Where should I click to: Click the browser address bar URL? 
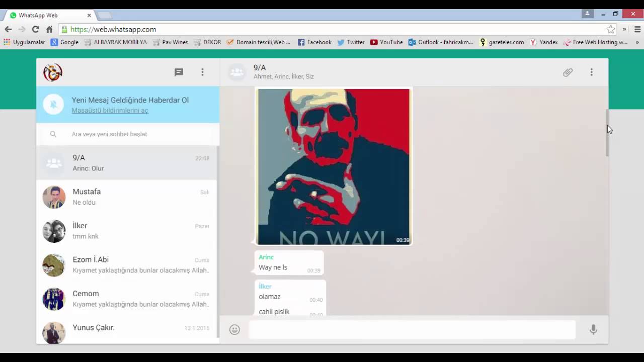[x=113, y=30]
